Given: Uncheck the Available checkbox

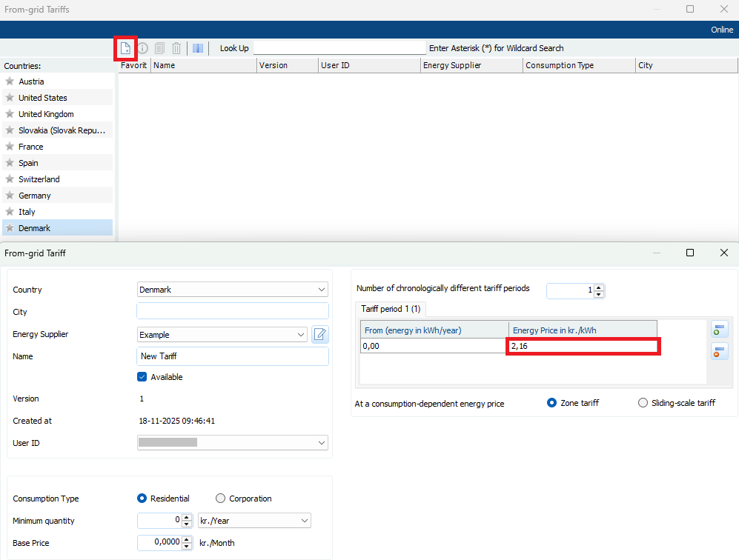Looking at the screenshot, I should 142,377.
